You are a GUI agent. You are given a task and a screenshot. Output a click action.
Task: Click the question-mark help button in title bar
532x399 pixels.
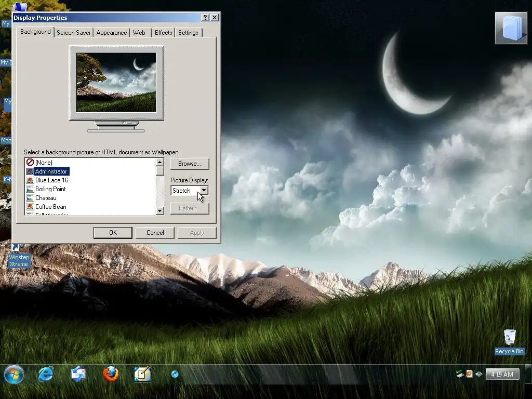[205, 18]
